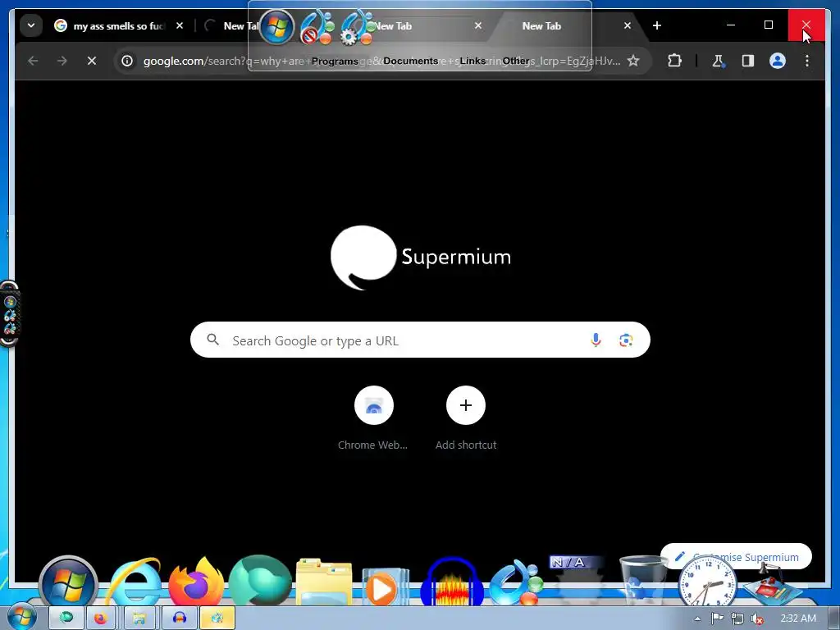Click the Nexus icon with gear badge
Viewport: 840px width, 630px height.
(x=358, y=27)
